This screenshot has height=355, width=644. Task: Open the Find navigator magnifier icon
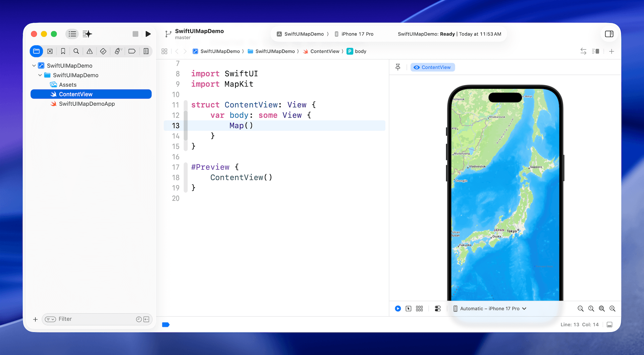76,51
